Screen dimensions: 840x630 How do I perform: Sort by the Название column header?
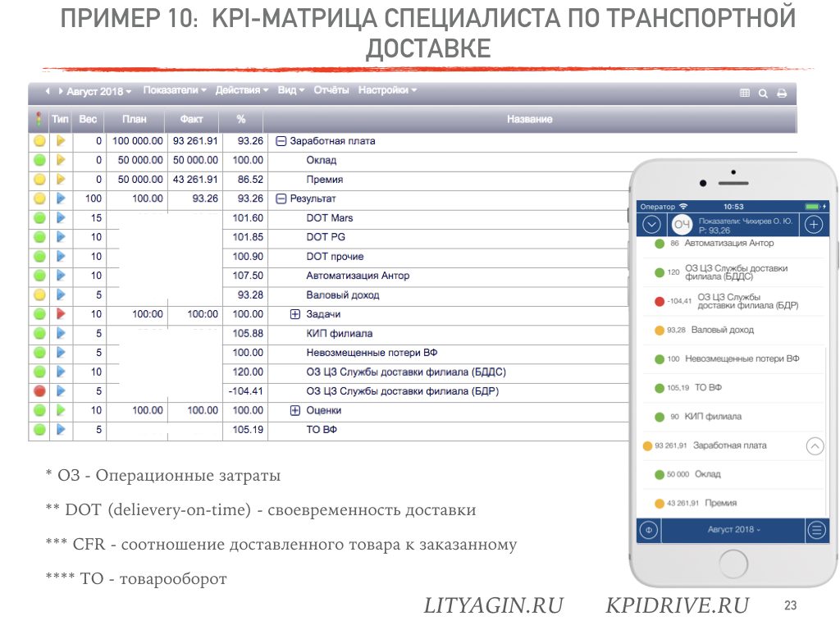pos(529,119)
